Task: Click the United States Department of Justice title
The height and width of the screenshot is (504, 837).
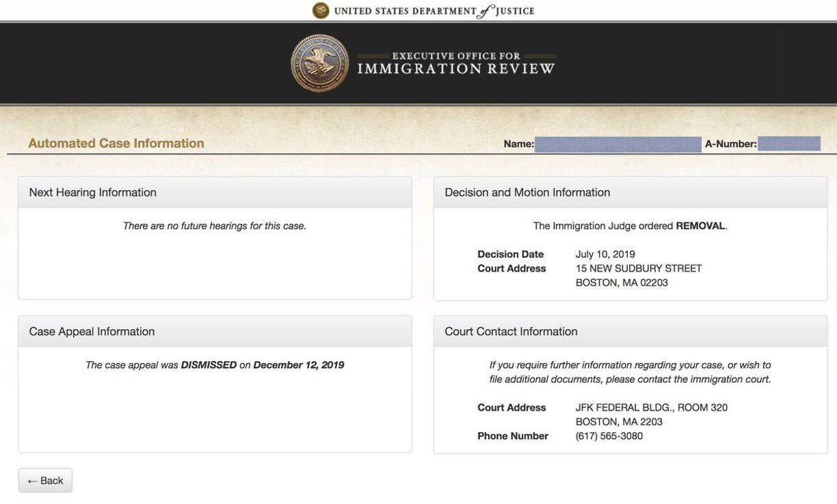Action: point(434,11)
